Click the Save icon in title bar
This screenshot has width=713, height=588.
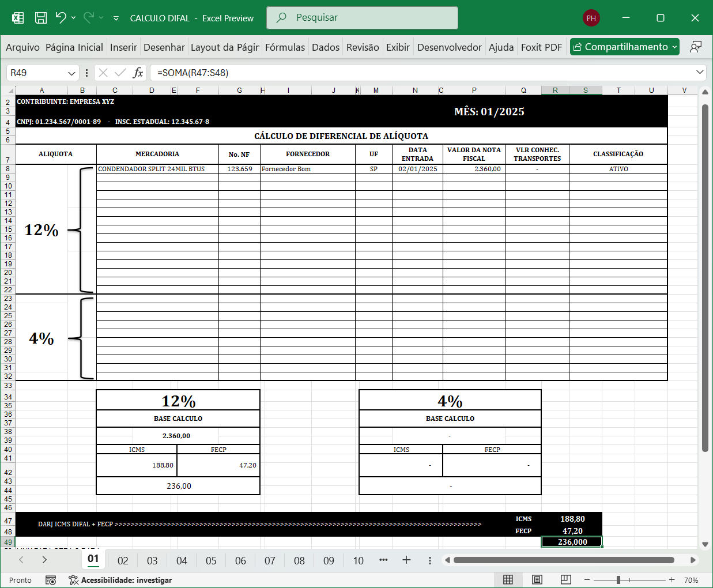(41, 18)
